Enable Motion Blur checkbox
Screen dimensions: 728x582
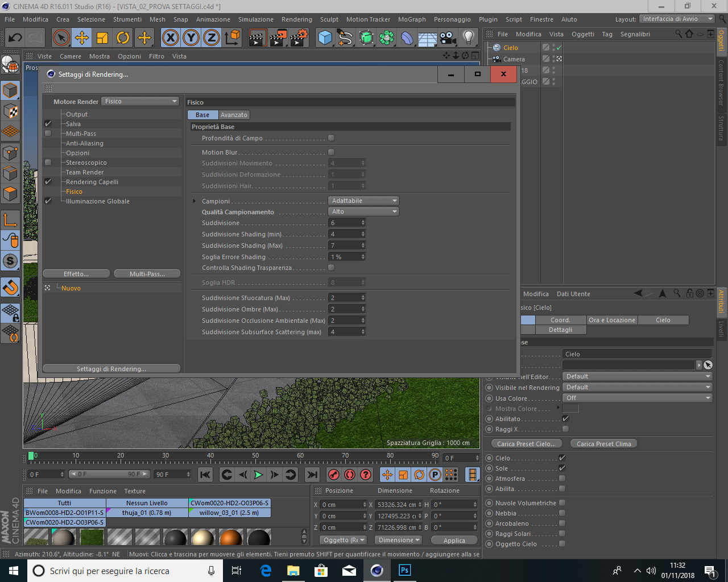pyautogui.click(x=332, y=152)
